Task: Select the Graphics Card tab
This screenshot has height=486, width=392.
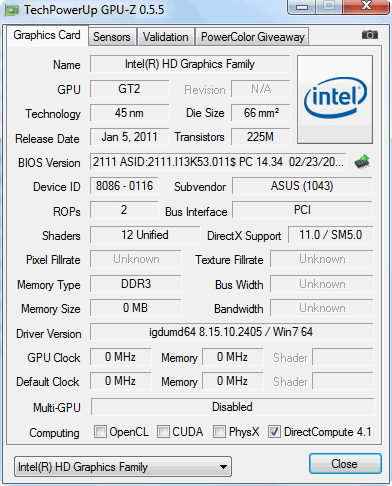Action: click(x=47, y=35)
